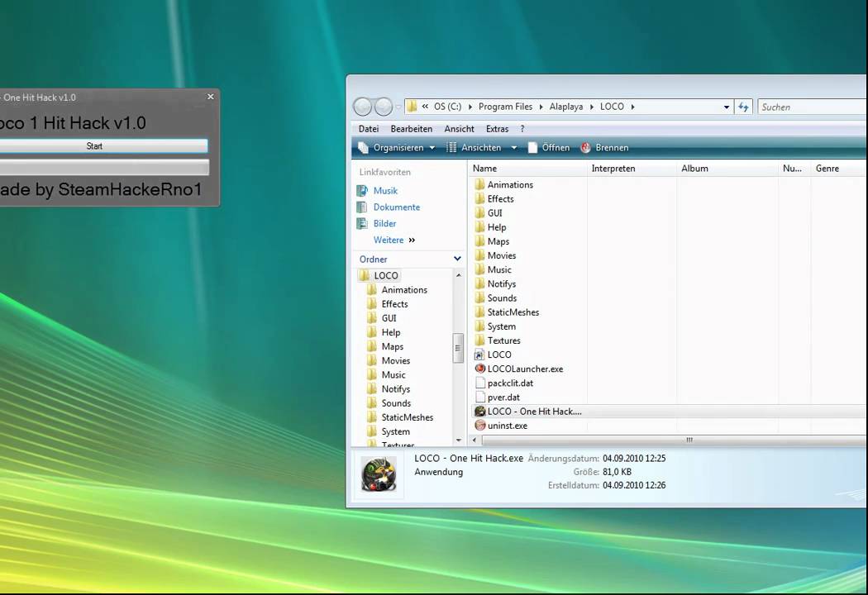The width and height of the screenshot is (868, 595).
Task: Select the LOCO shortcut icon
Action: 480,355
